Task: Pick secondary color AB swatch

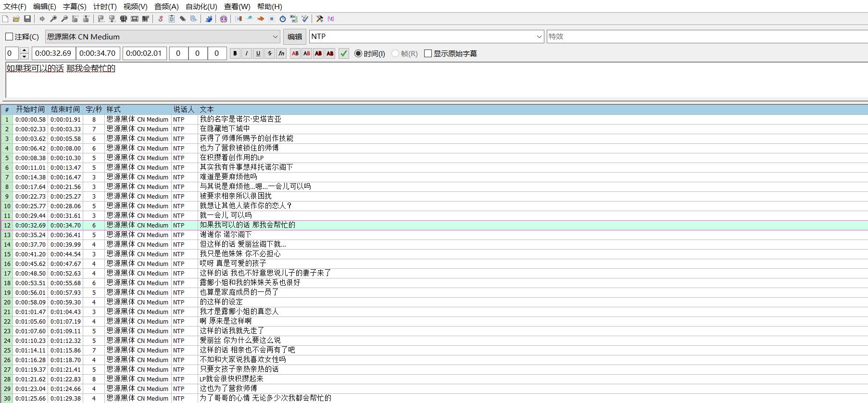Action: (x=307, y=53)
